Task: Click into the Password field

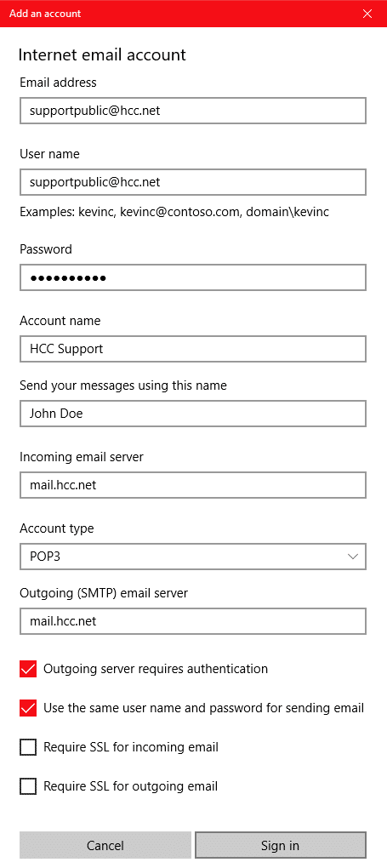Action: 193,277
